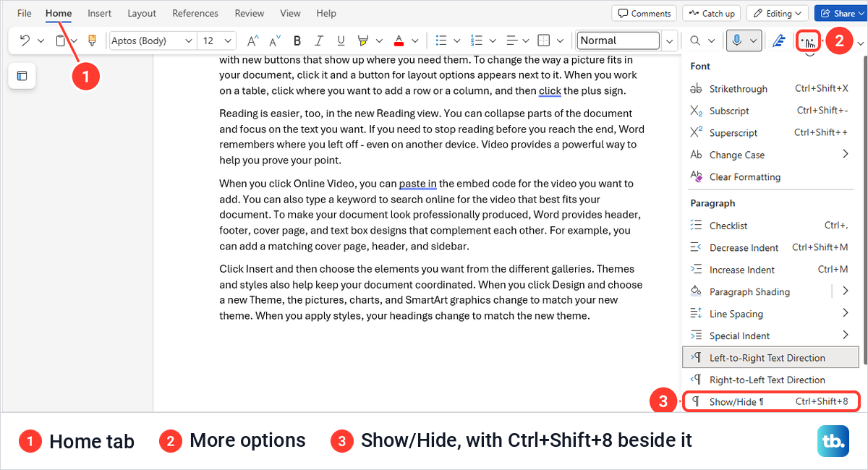Click the Find magnifier icon

point(695,40)
